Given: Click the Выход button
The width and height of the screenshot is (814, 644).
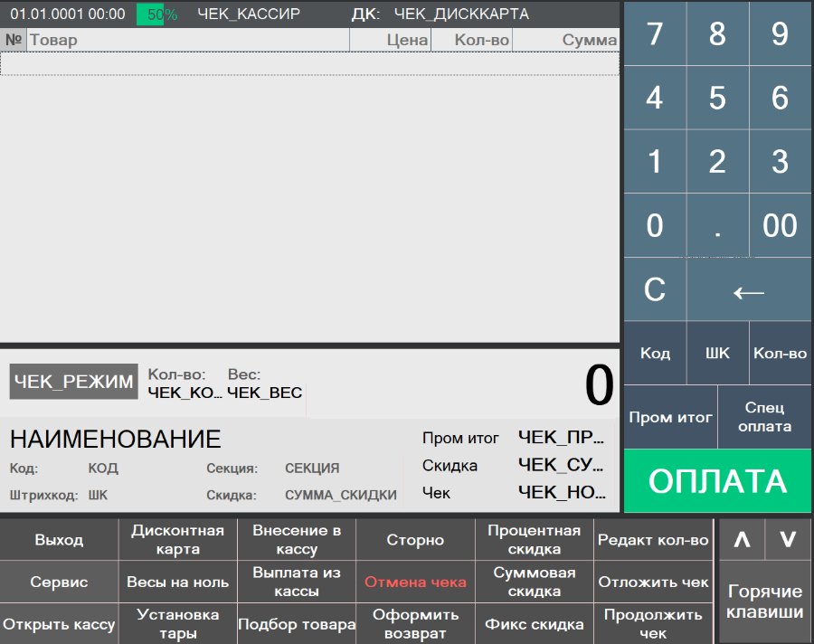Looking at the screenshot, I should pyautogui.click(x=59, y=540).
